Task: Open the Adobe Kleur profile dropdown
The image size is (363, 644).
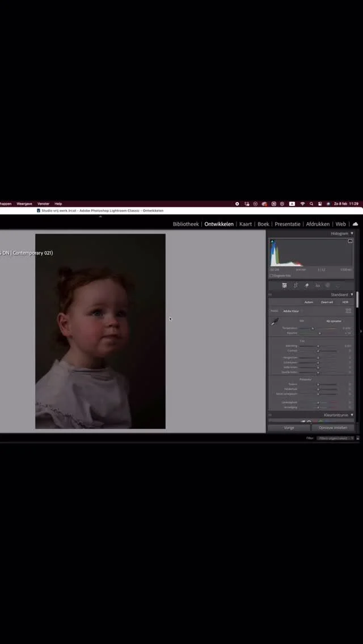Action: point(292,311)
